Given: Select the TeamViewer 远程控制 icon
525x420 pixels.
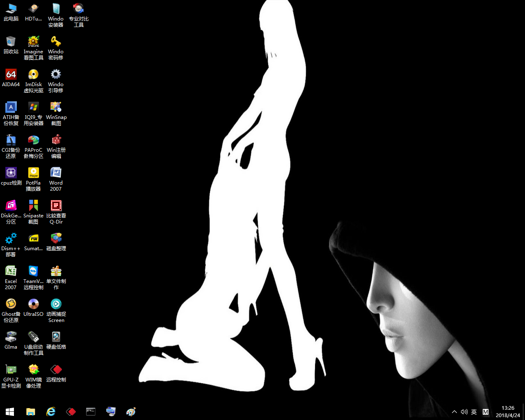Looking at the screenshot, I should (x=33, y=278).
